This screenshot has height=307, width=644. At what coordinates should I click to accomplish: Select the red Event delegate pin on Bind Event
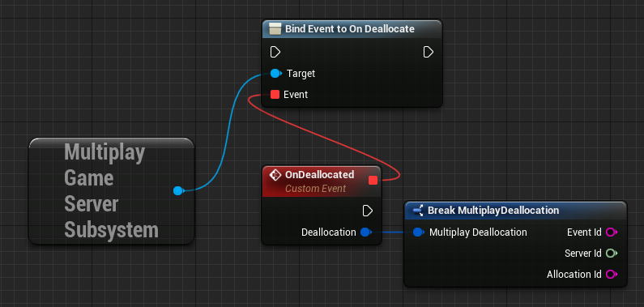click(275, 95)
